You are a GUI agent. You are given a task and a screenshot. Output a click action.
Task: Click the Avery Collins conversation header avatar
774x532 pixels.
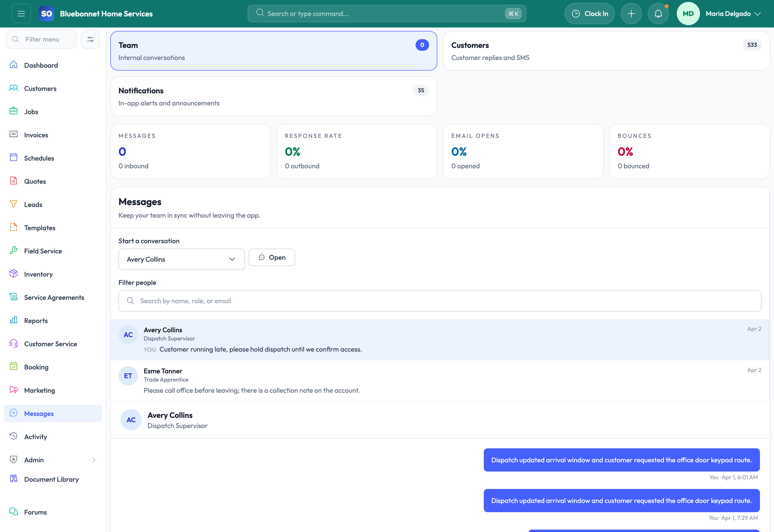131,420
